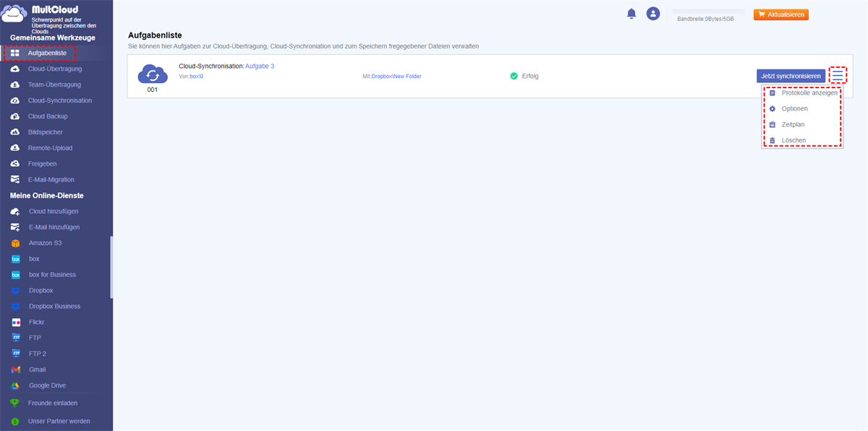Click the sidebar vertical scrollbar
Image resolution: width=868 pixels, height=431 pixels.
point(111,267)
